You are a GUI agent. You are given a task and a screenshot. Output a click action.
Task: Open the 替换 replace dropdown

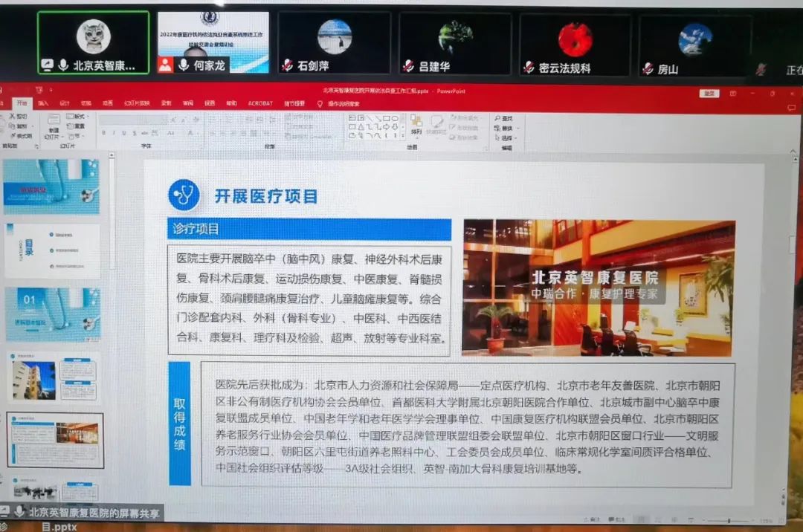tap(507, 128)
